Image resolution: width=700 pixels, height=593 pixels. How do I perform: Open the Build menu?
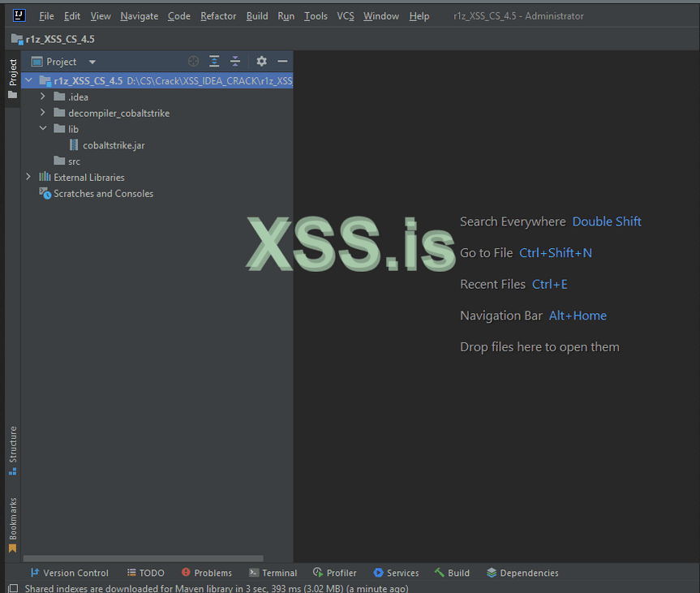257,16
